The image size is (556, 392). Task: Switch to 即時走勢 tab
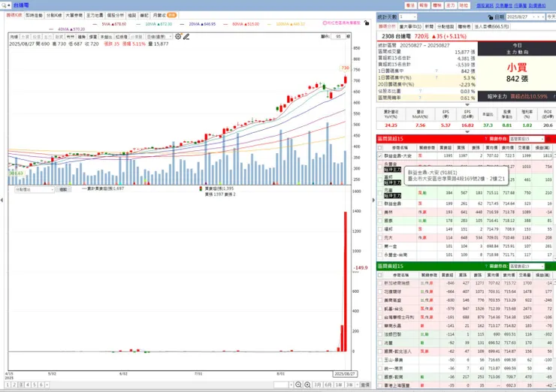coord(34,15)
